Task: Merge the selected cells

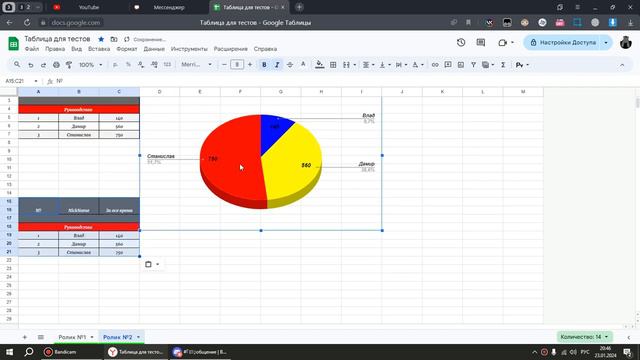Action: 346,65
